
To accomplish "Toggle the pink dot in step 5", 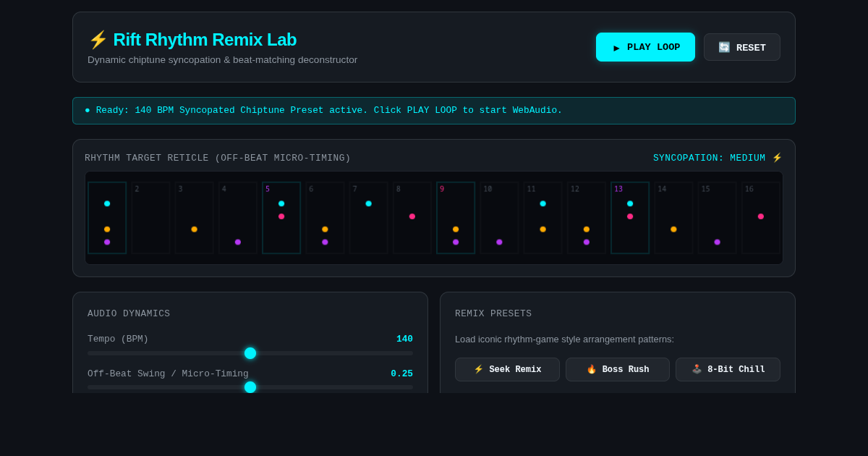I will pyautogui.click(x=281, y=216).
